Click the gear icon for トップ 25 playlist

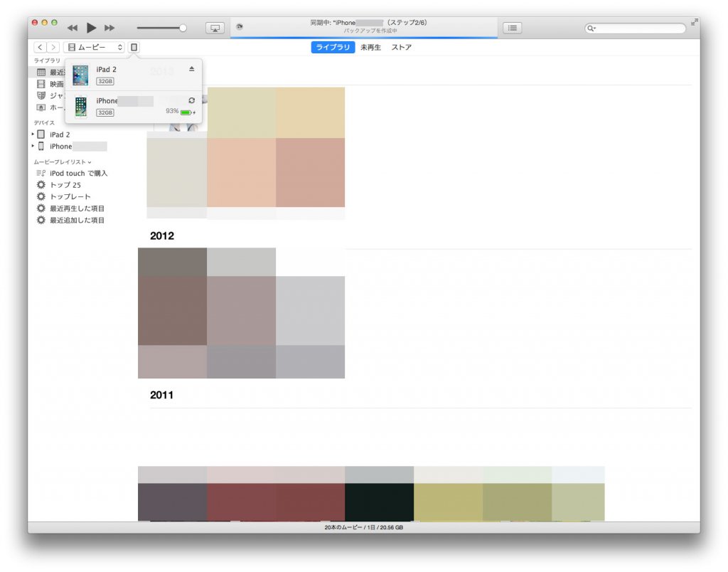point(41,185)
